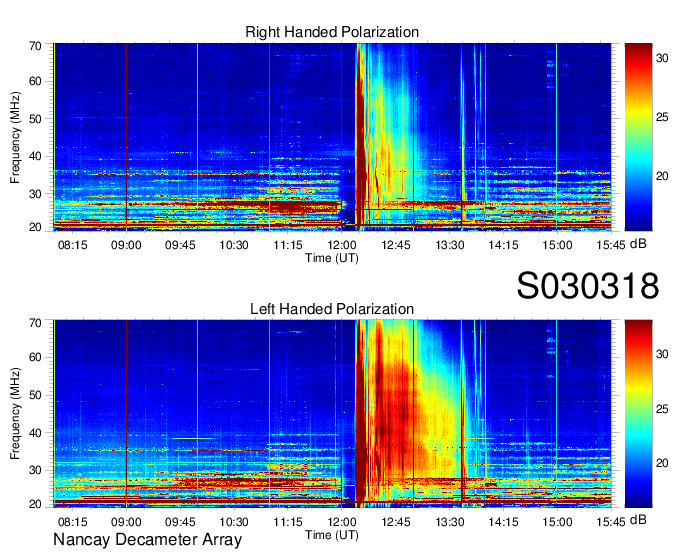The image size is (680, 552).
Task: Click the 20 dB mark on right-handed color bar
Action: pos(662,176)
